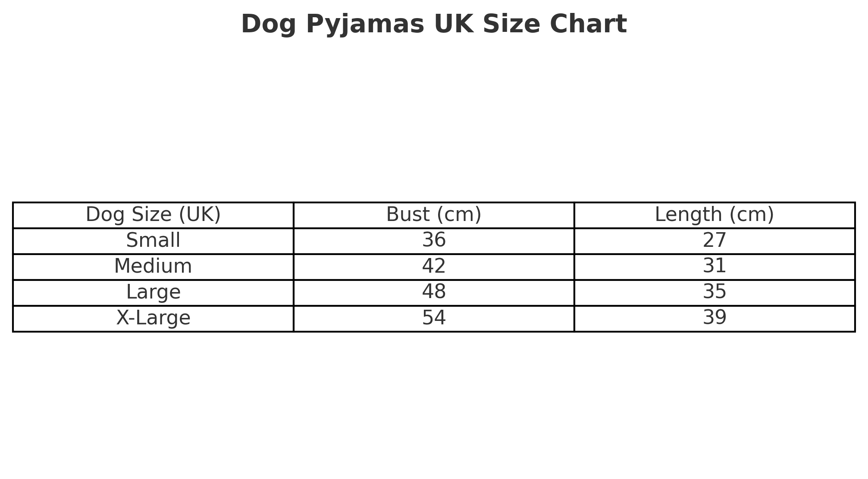Pick the length value 27 cell
The image size is (868, 479).
[714, 241]
